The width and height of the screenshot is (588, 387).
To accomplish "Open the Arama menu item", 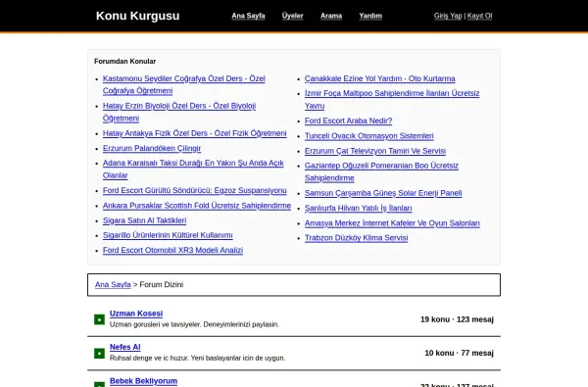I will click(x=331, y=16).
